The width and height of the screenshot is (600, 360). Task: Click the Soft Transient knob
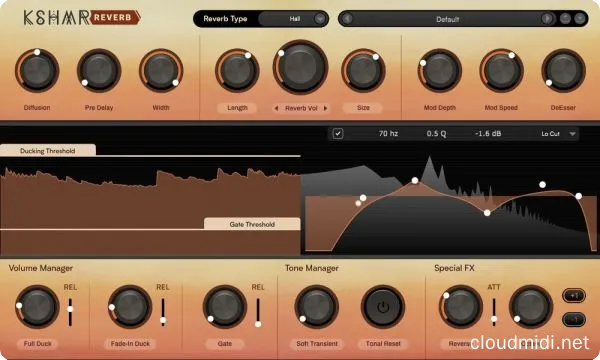point(317,307)
